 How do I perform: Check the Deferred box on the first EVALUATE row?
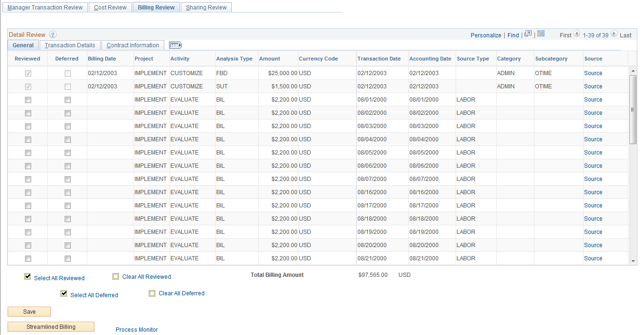click(x=68, y=100)
